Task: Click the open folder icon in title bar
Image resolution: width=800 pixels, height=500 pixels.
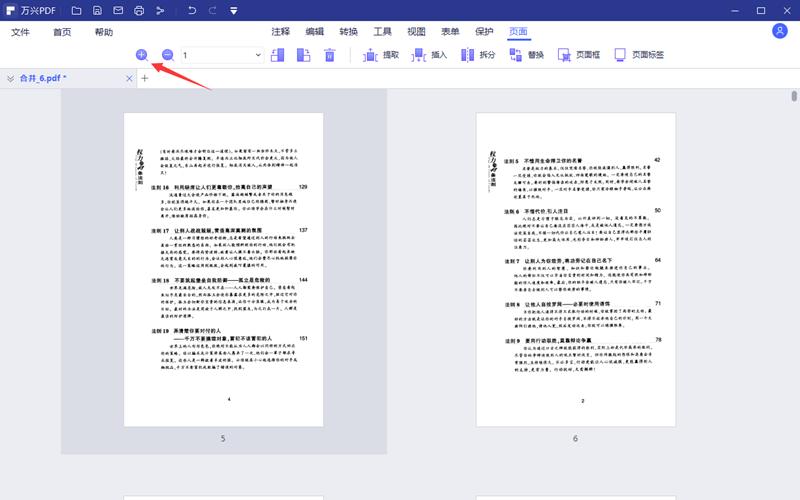Action: point(76,11)
